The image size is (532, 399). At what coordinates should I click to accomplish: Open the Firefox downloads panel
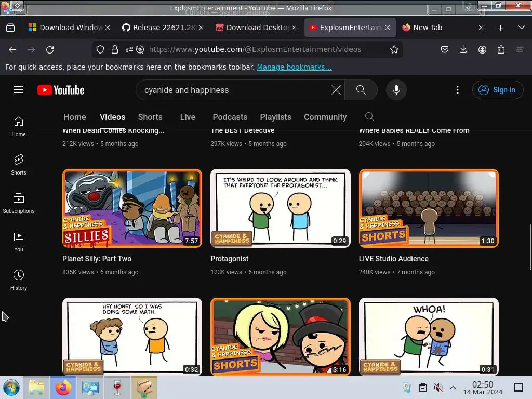(463, 49)
